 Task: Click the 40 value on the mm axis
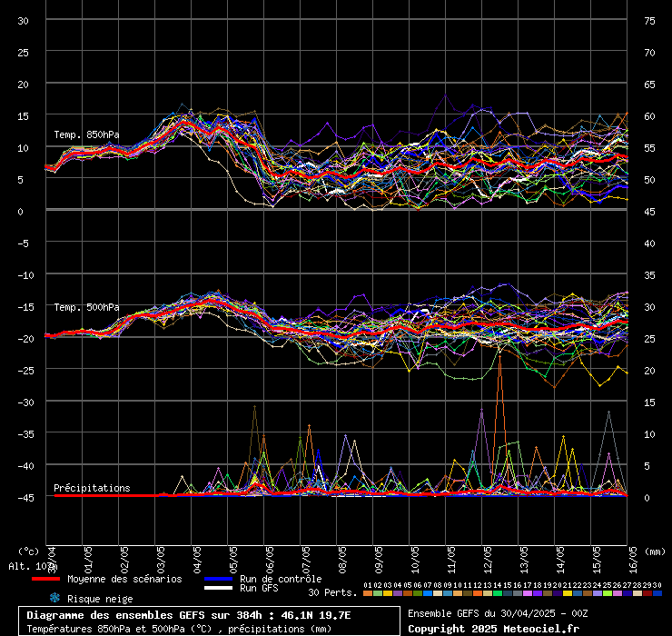coord(649,243)
